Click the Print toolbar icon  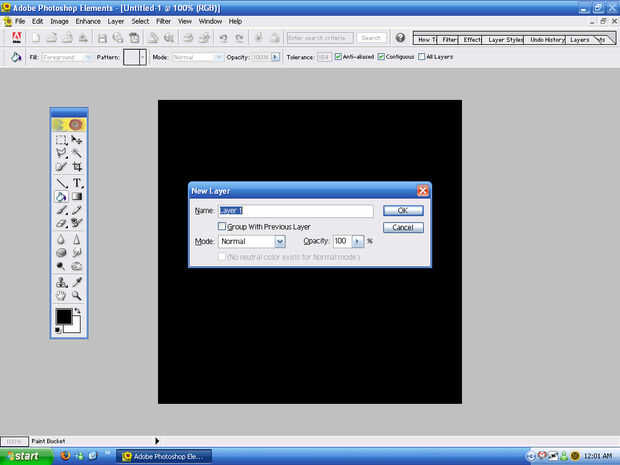tap(188, 38)
